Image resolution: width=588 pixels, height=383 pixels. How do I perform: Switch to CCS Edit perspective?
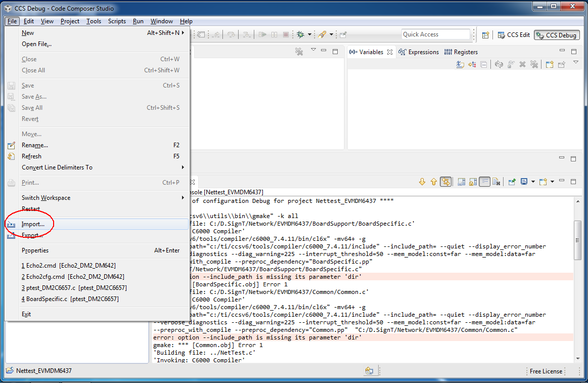[514, 35]
